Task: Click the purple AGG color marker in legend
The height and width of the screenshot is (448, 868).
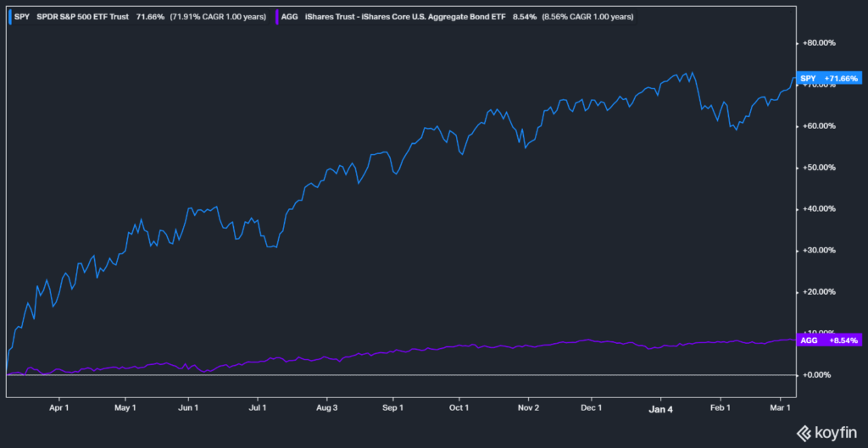Action: click(276, 17)
